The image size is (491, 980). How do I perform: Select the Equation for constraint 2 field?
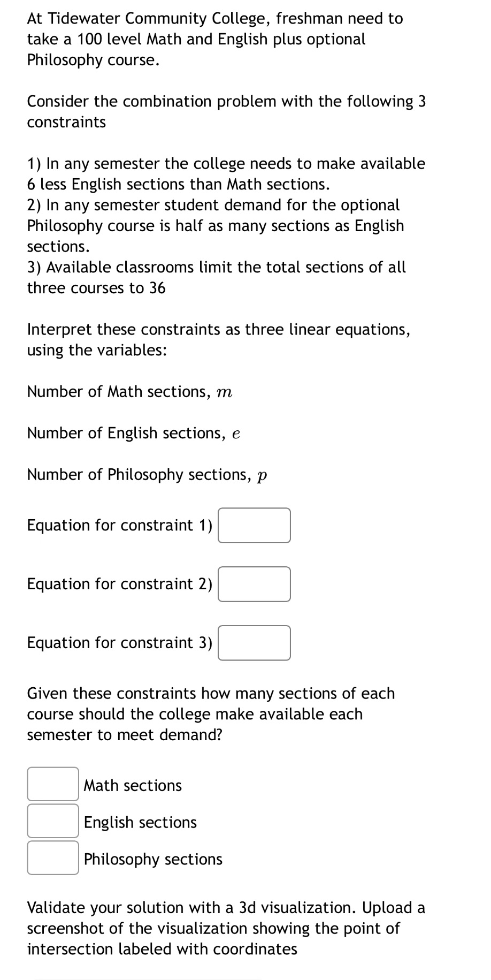[x=254, y=584]
